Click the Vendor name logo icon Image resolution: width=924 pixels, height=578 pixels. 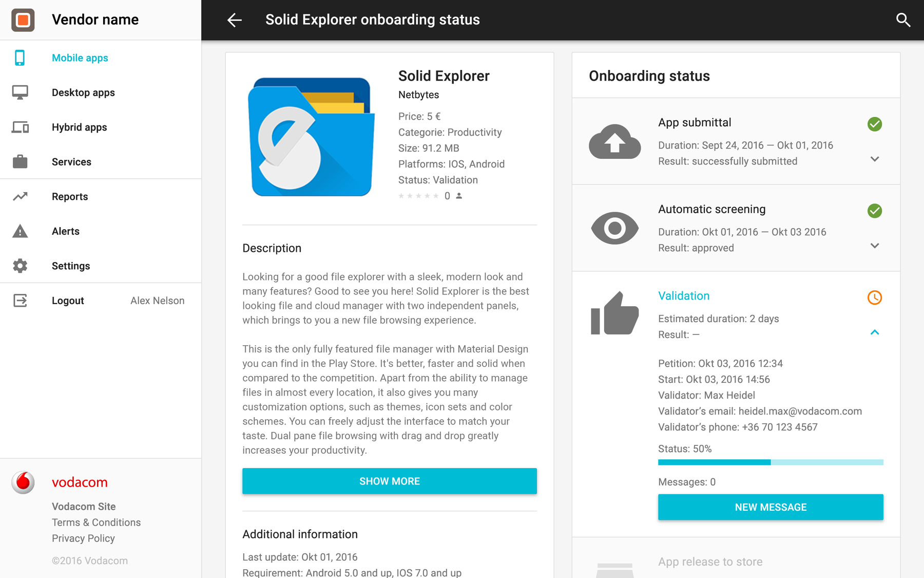(23, 20)
